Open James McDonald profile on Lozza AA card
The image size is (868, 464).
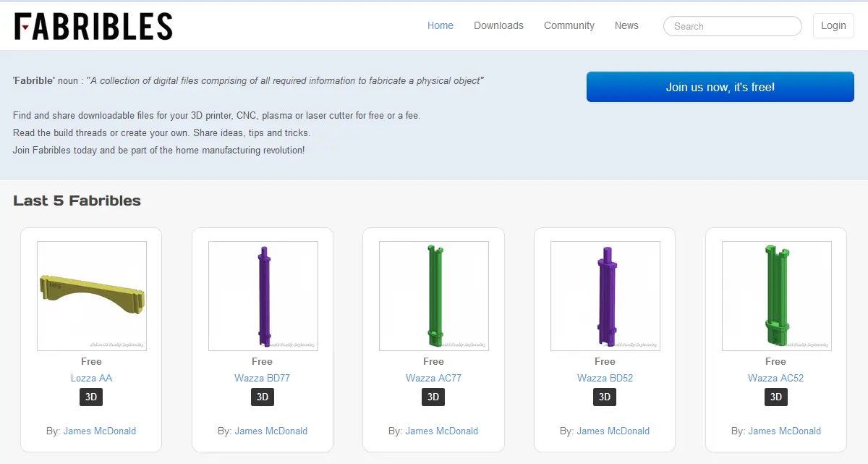tap(100, 431)
